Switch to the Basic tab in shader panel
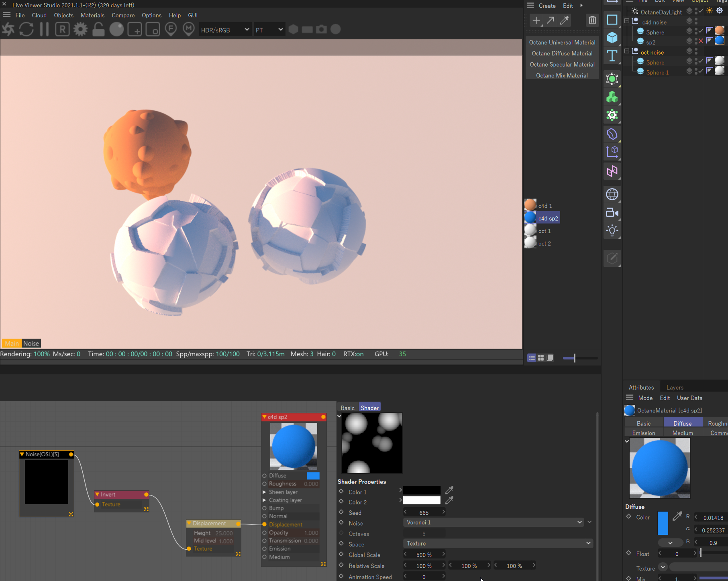 pyautogui.click(x=347, y=408)
